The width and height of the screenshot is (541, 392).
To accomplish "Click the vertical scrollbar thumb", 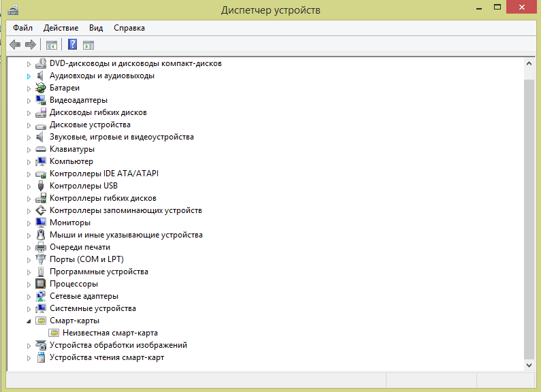I will point(529,219).
